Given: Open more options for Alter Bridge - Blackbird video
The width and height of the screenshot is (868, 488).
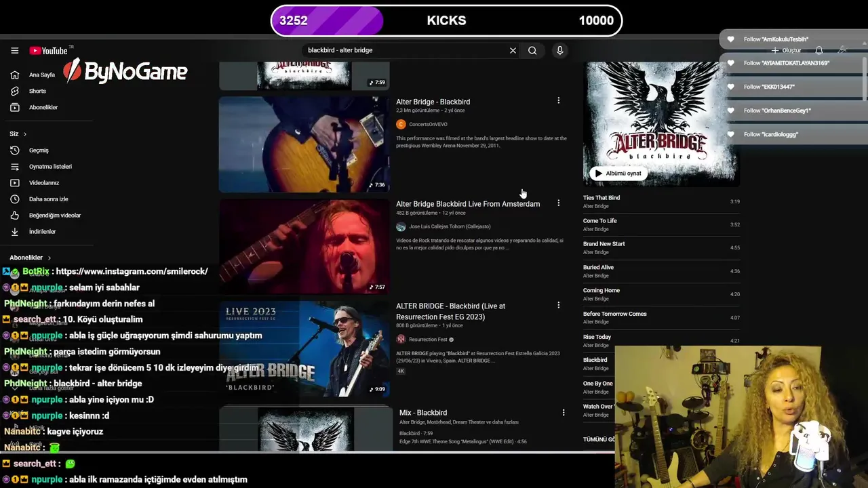Looking at the screenshot, I should click(x=558, y=100).
